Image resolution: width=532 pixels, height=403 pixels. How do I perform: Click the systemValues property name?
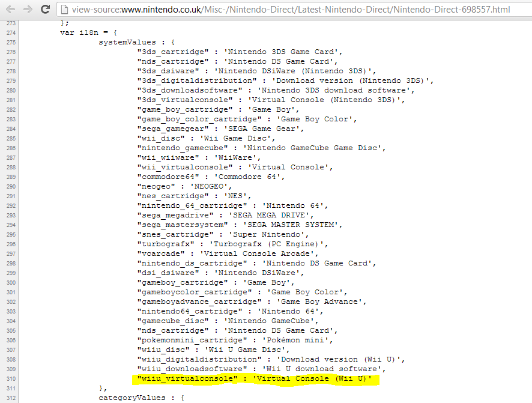click(x=127, y=43)
